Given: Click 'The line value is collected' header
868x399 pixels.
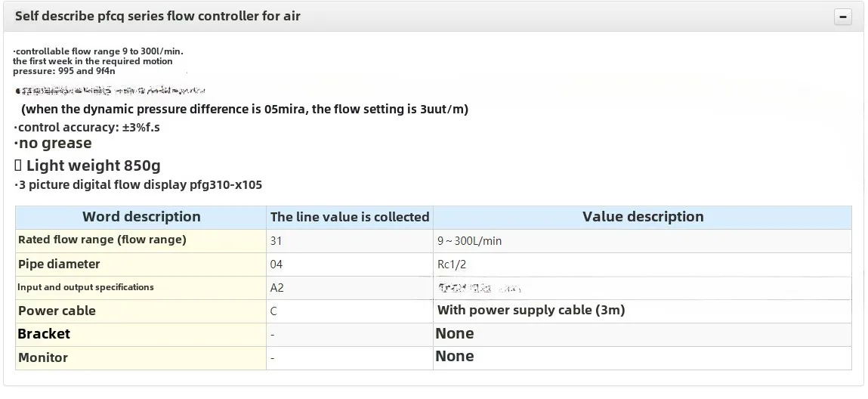Looking at the screenshot, I should (350, 217).
